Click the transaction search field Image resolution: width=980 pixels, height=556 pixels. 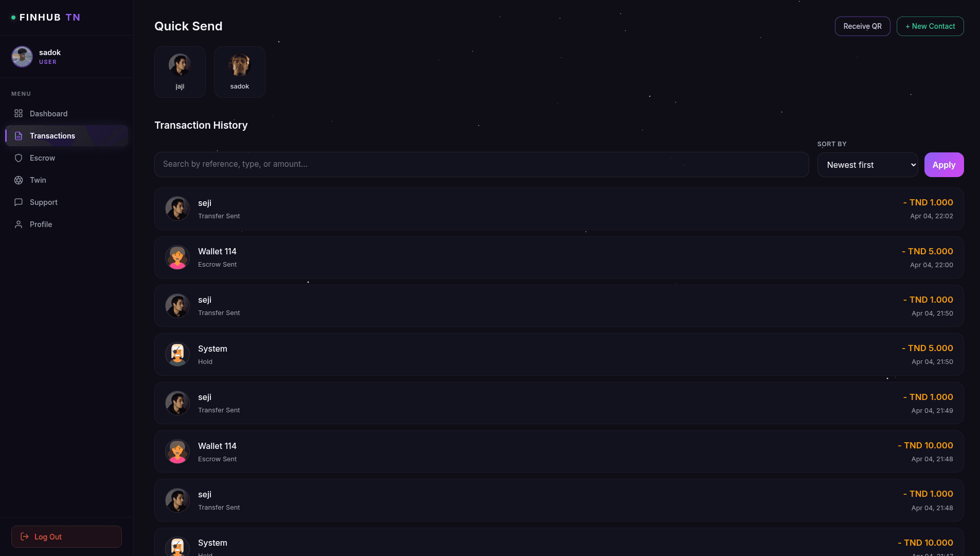482,164
